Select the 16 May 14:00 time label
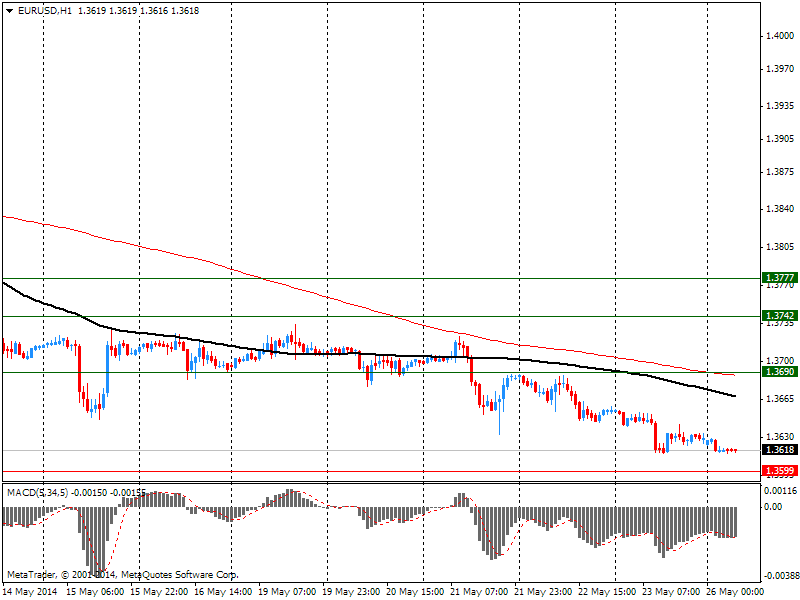Image resolution: width=800 pixels, height=600 pixels. click(x=223, y=592)
